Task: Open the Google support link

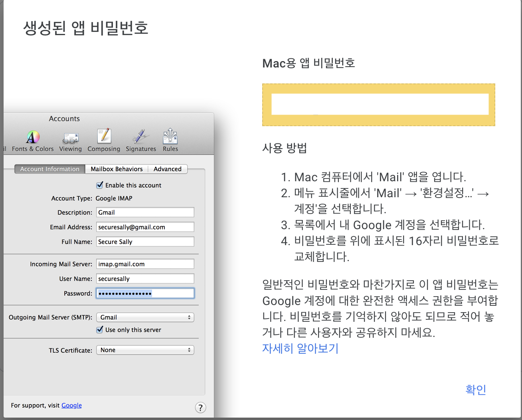Action: pos(71,405)
